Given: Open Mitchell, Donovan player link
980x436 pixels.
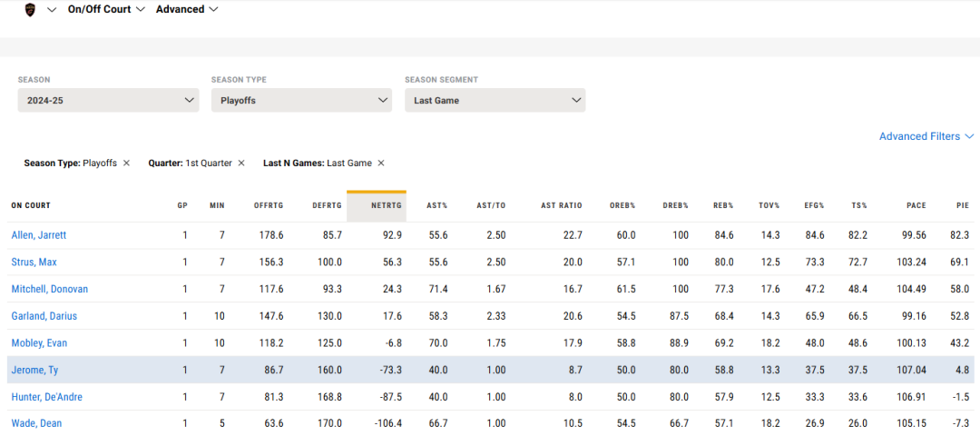Looking at the screenshot, I should pyautogui.click(x=50, y=289).
